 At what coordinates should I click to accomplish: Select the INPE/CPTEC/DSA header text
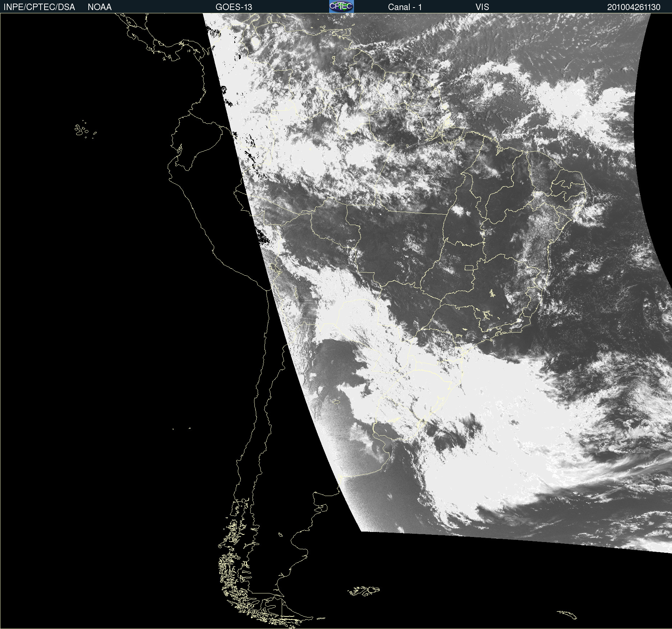[39, 7]
